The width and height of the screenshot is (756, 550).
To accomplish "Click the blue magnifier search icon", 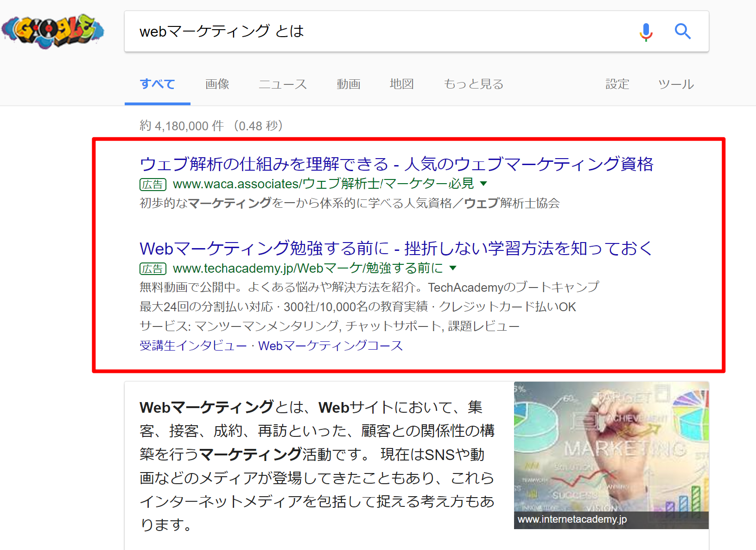I will [683, 32].
